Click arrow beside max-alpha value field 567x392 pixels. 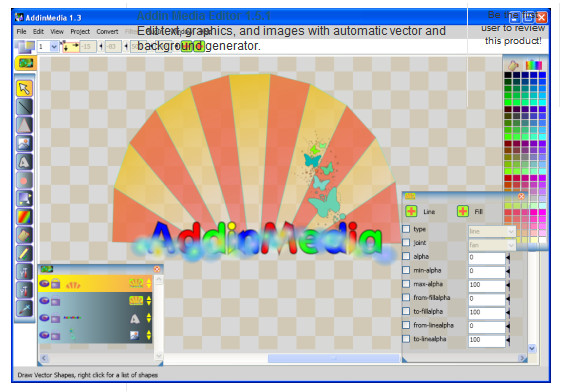pos(508,285)
